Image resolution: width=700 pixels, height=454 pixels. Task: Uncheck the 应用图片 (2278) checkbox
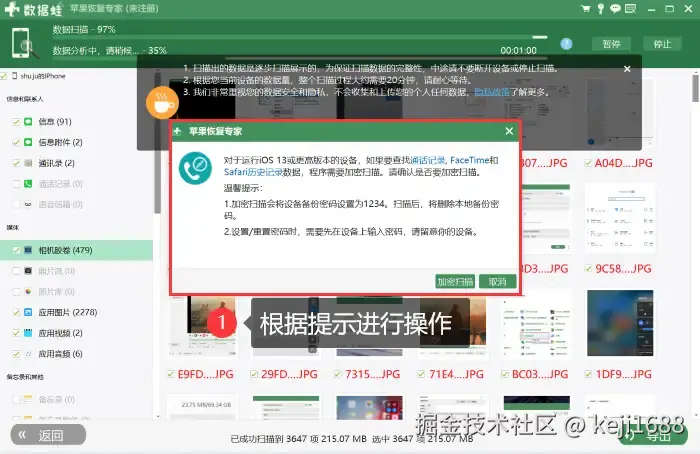16,312
